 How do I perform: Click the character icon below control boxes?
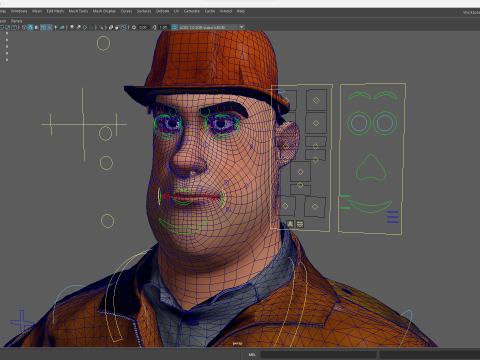click(x=290, y=224)
